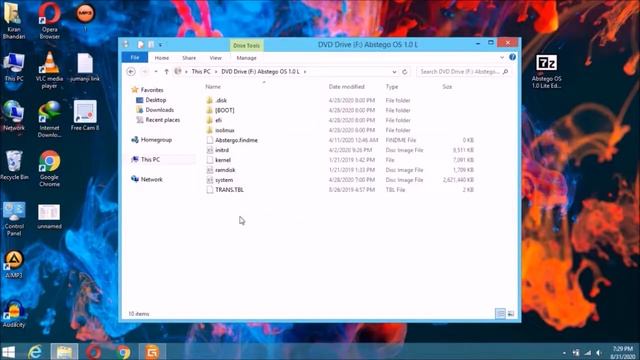Open the Kiran Bhandari user folder icon
The image size is (640, 360).
[14, 20]
